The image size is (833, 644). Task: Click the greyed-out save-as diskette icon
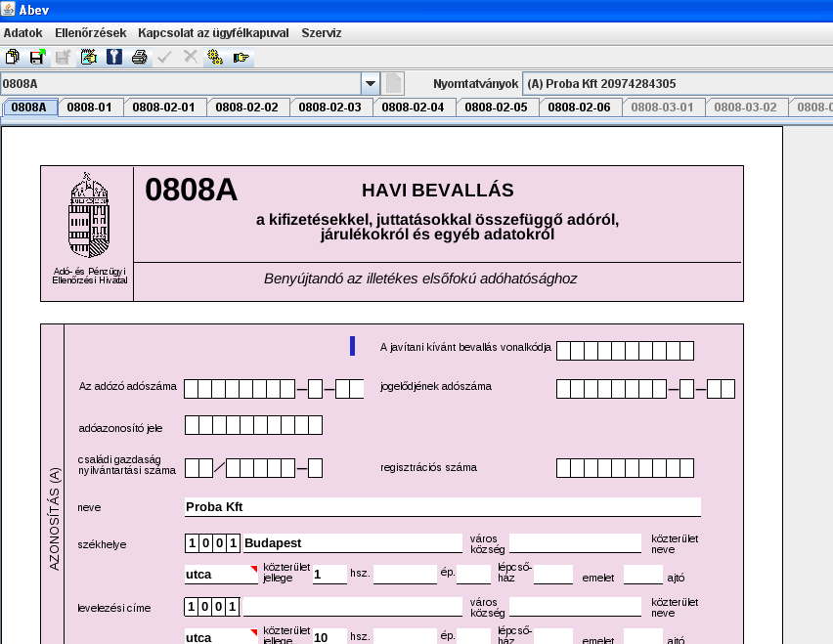(63, 57)
